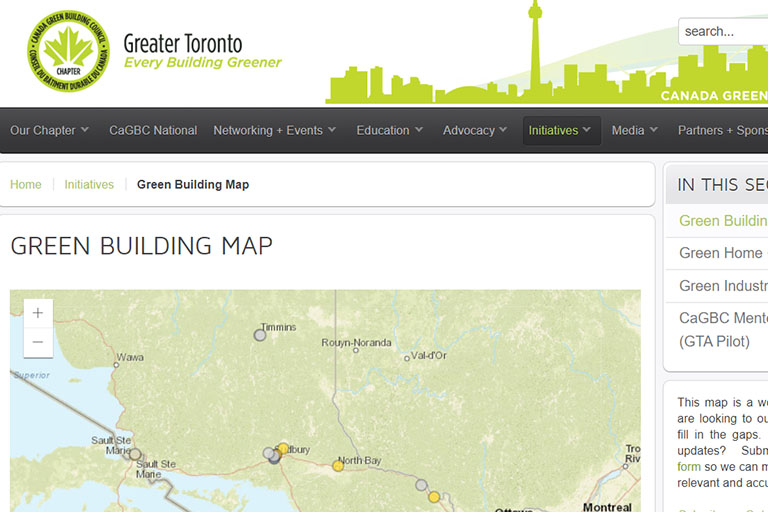768x512 pixels.
Task: Expand the Education dropdown arrow
Action: click(x=419, y=130)
